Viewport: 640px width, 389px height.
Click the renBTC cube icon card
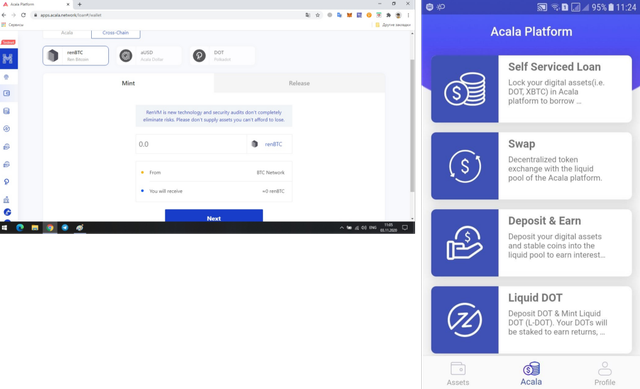(76, 56)
